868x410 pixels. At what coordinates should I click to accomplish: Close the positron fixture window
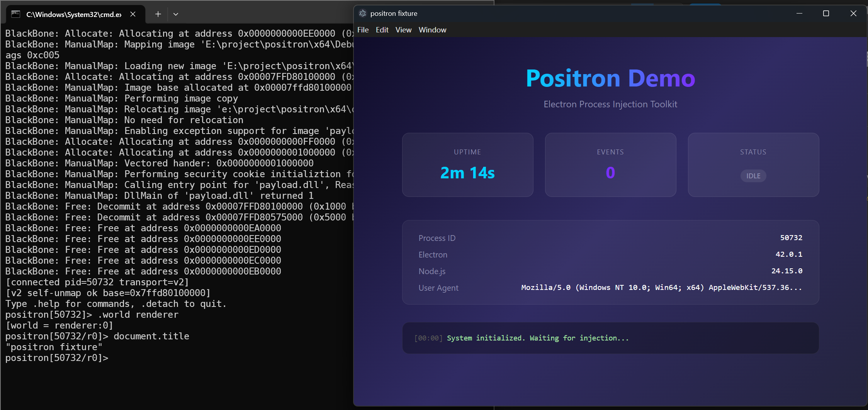tap(853, 14)
